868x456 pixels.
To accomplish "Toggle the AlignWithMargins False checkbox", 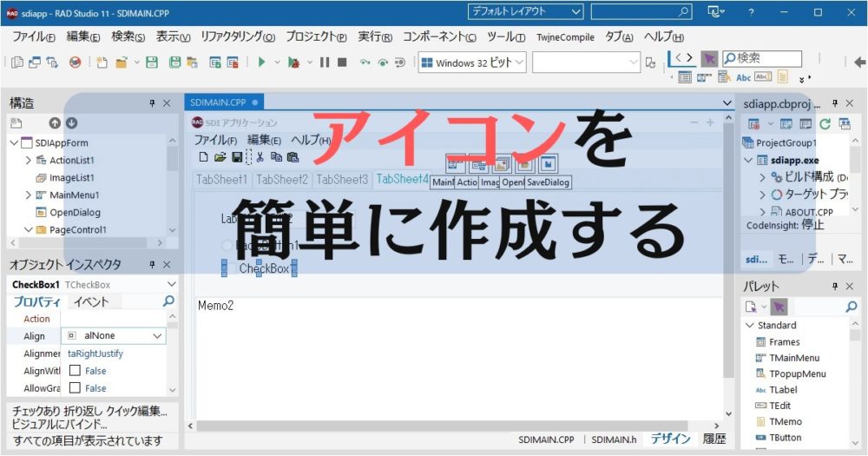I will [x=75, y=371].
